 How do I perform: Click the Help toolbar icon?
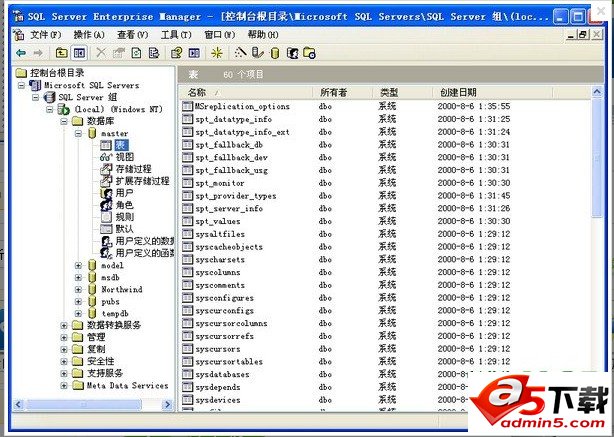click(x=177, y=53)
